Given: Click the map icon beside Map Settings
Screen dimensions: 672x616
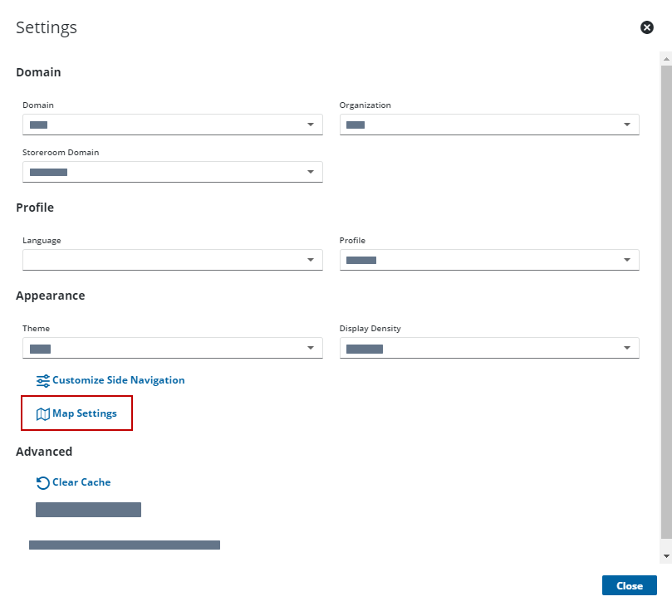Looking at the screenshot, I should coord(43,413).
